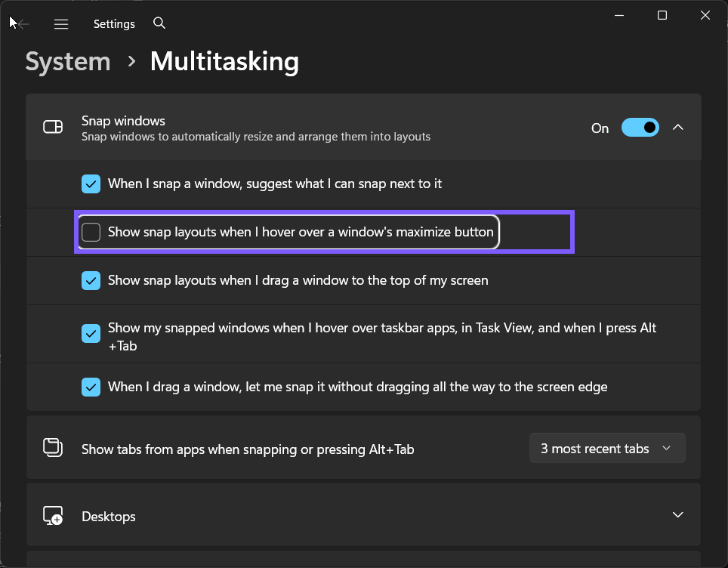728x568 pixels.
Task: Uncheck snap without dragging to screen edge
Action: [91, 387]
